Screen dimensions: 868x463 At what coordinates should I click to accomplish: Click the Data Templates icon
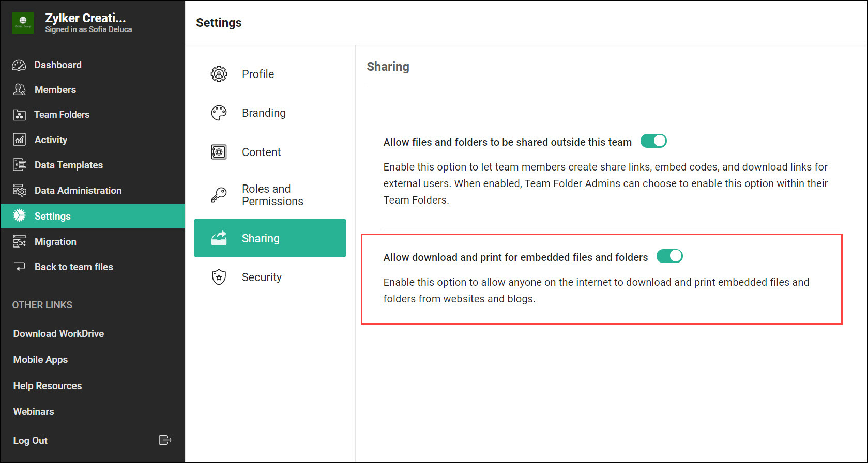19,165
